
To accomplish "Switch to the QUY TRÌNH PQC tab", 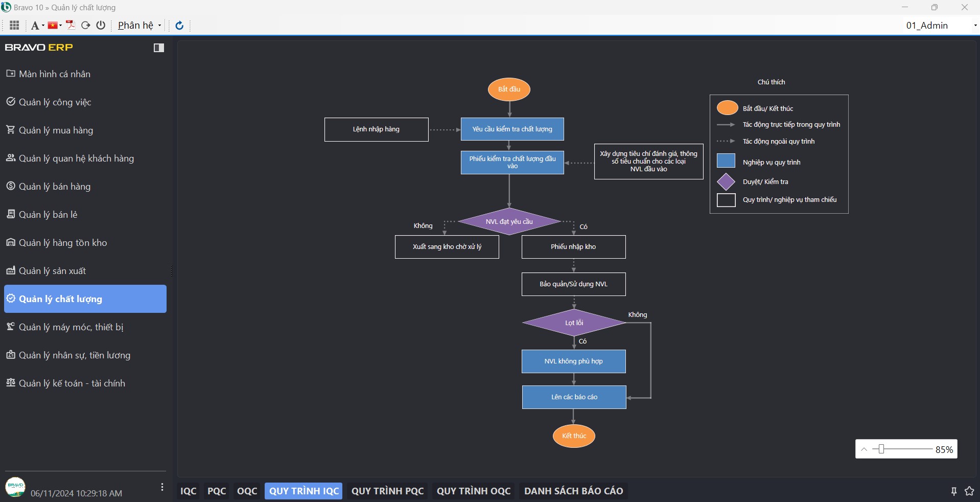I will [x=387, y=491].
